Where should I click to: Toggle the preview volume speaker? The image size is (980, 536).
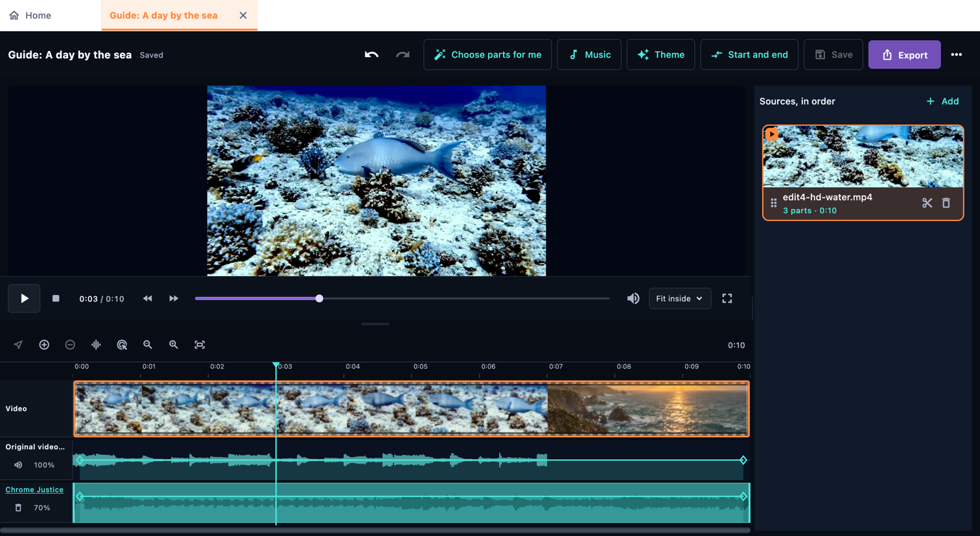633,298
